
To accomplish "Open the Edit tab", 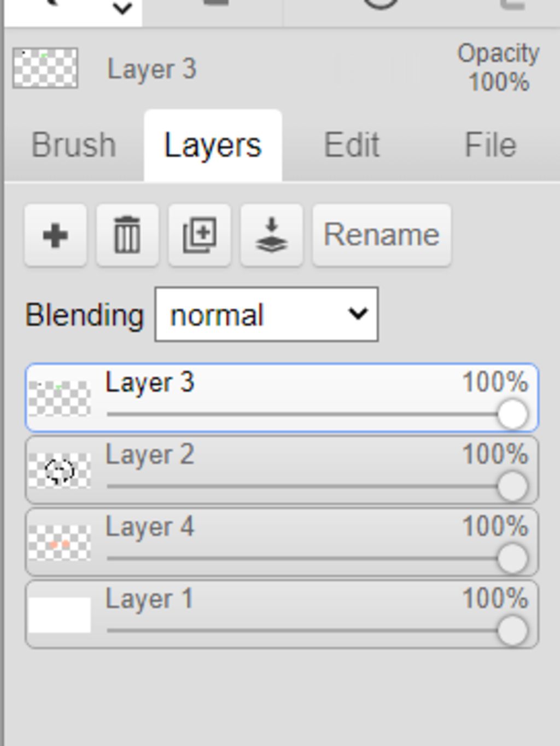I will point(352,145).
